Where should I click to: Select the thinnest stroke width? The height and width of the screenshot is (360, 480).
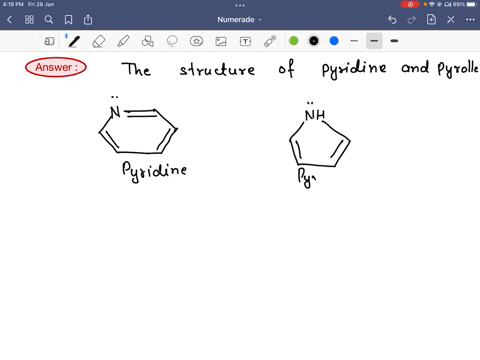354,41
